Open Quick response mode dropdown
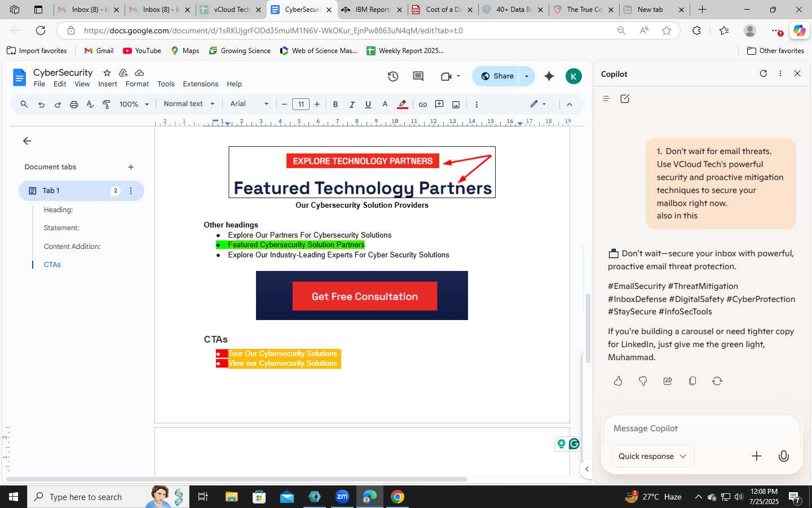 click(652, 456)
